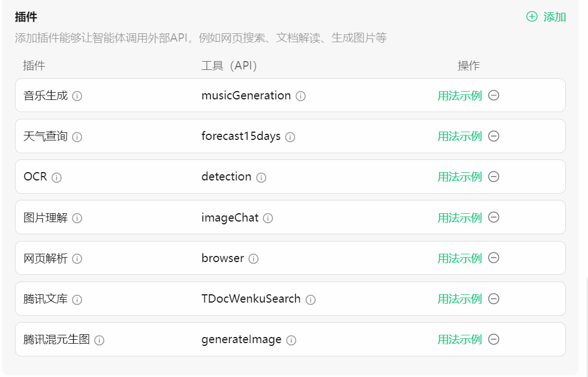The image size is (588, 377).
Task: Remove the 音乐生成 plugin with minus icon
Action: (x=494, y=95)
